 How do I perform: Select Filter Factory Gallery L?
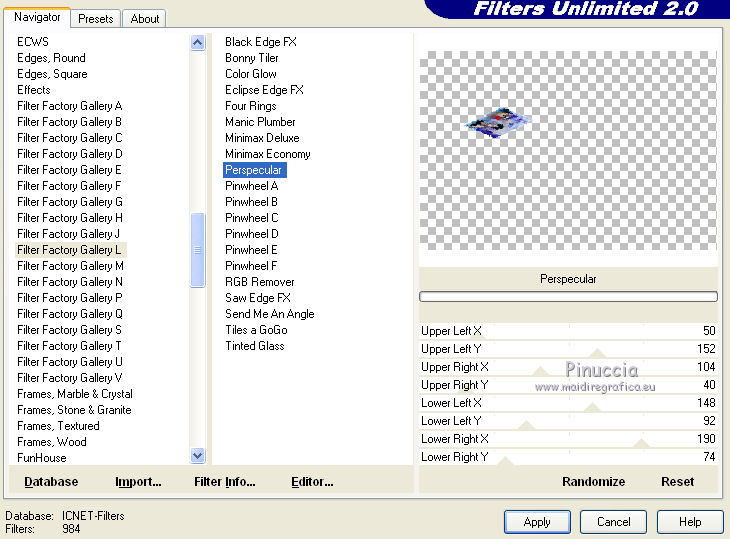click(69, 250)
